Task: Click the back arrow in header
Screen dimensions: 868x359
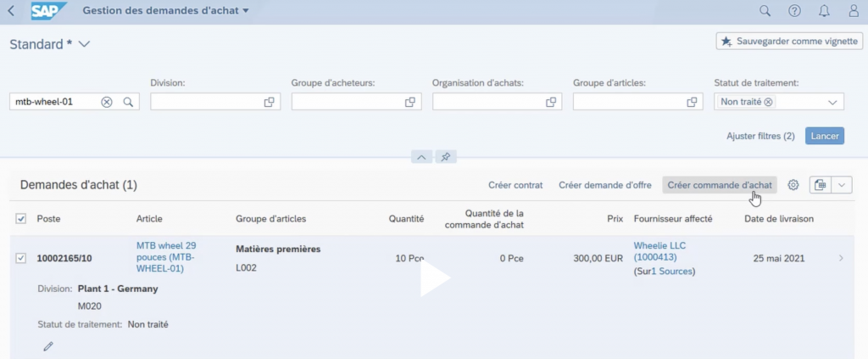Action: [10, 11]
